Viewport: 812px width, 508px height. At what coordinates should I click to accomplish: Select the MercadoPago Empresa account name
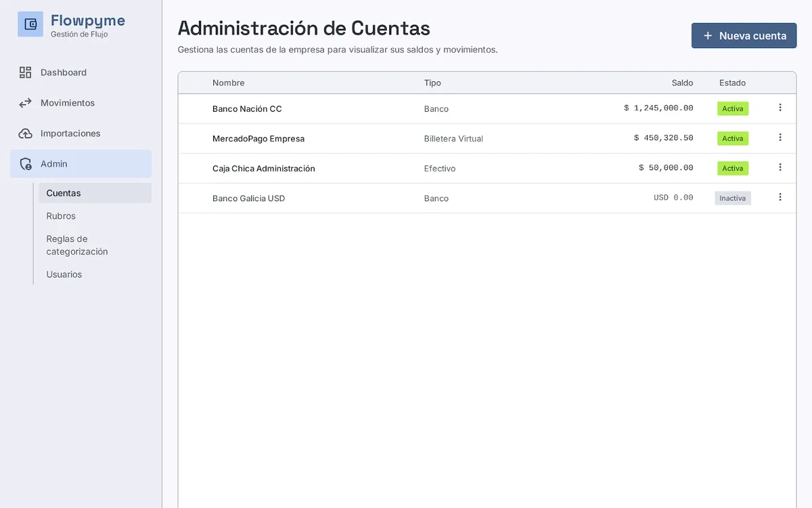pos(258,139)
